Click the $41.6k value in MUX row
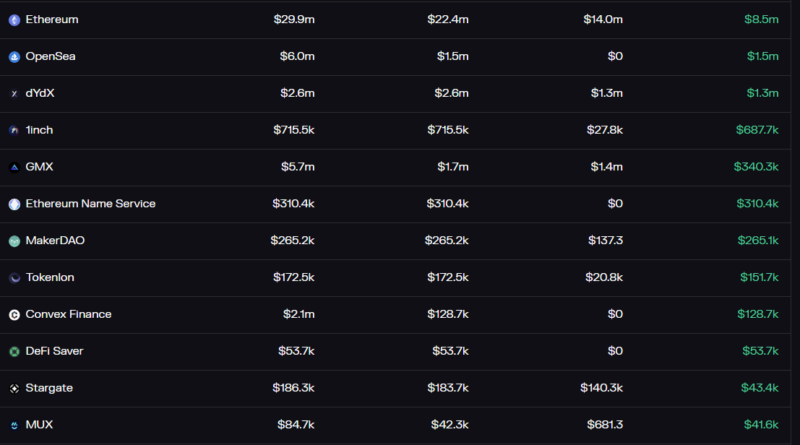This screenshot has width=800, height=445. [x=760, y=425]
